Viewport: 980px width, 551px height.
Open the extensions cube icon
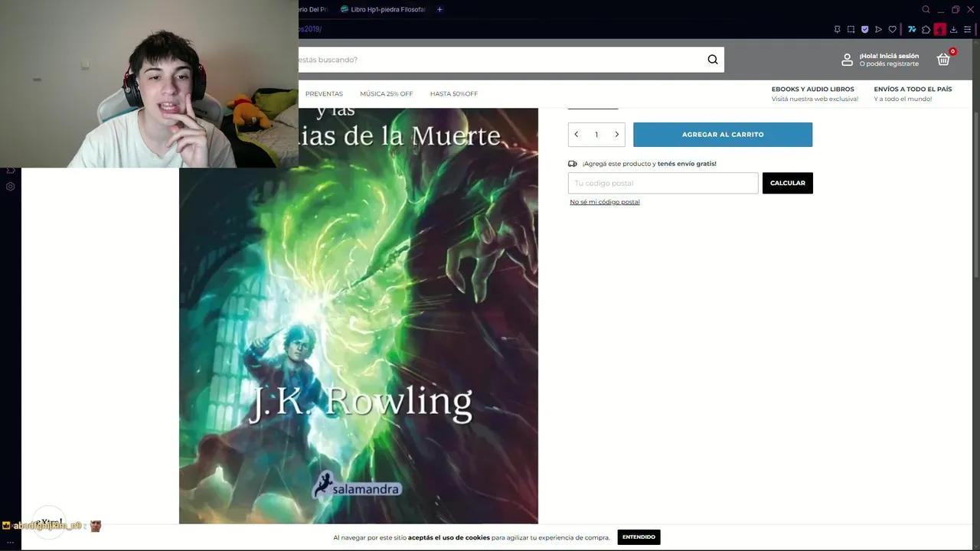click(x=926, y=29)
